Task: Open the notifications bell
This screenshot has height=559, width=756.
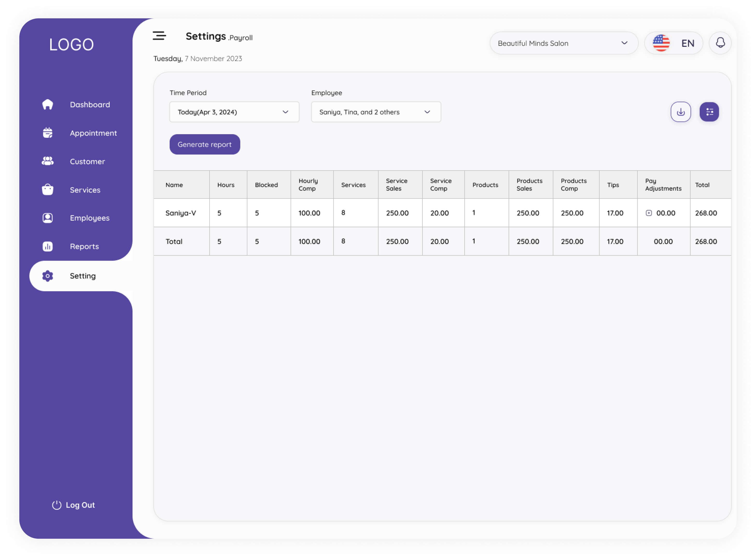Action: pyautogui.click(x=720, y=43)
